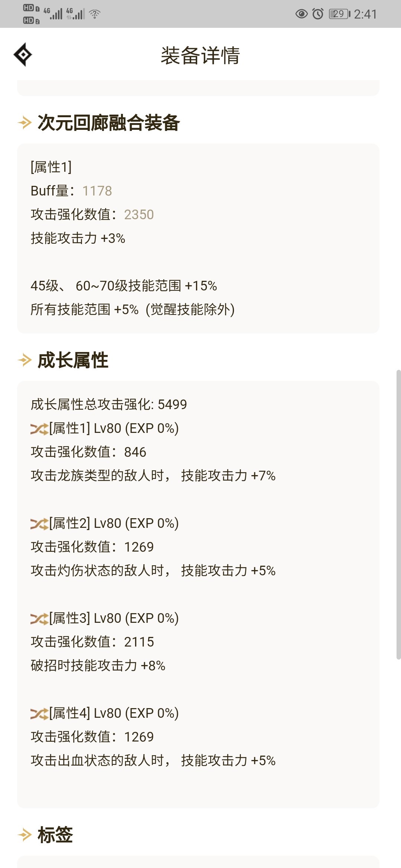Image resolution: width=401 pixels, height=868 pixels.
Task: Tap the Wi-Fi signal status icon
Action: 95,14
